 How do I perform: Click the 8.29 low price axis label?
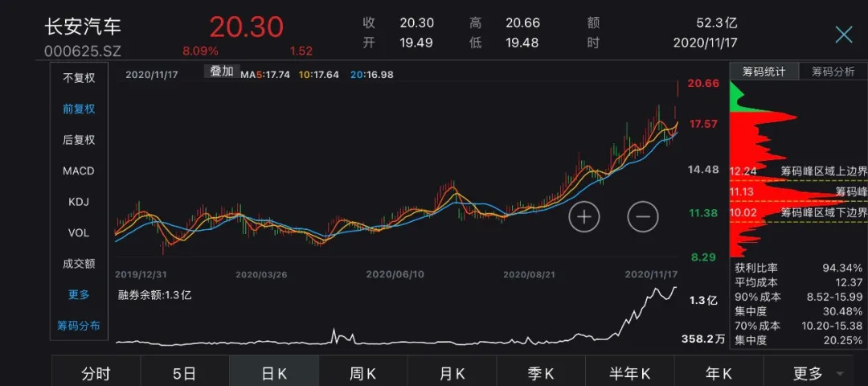702,257
